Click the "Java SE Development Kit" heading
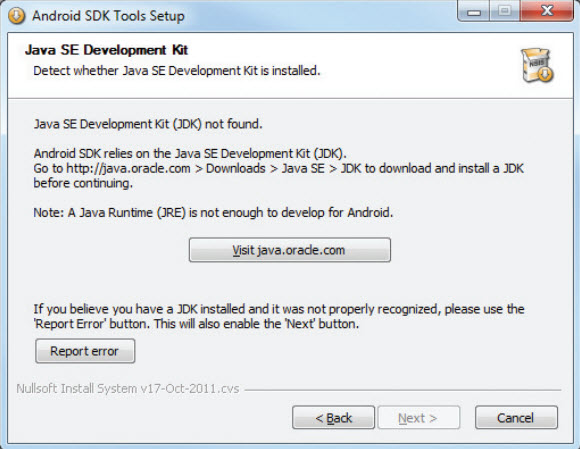580x449 pixels. pos(107,50)
